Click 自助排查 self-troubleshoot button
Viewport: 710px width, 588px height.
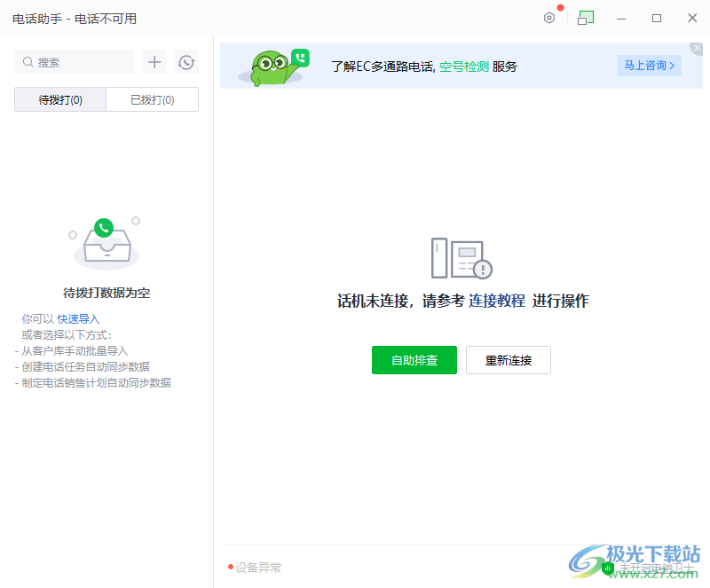click(414, 360)
